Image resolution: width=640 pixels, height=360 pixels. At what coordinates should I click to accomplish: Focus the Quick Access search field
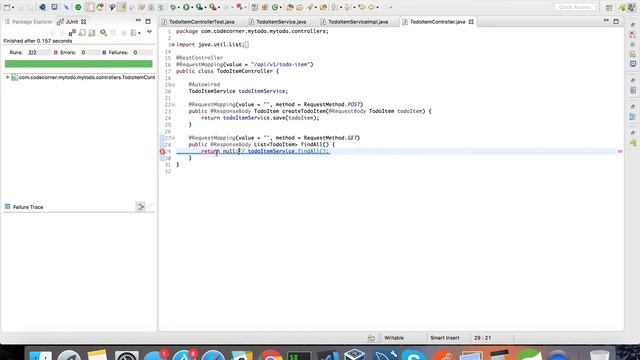click(x=575, y=7)
